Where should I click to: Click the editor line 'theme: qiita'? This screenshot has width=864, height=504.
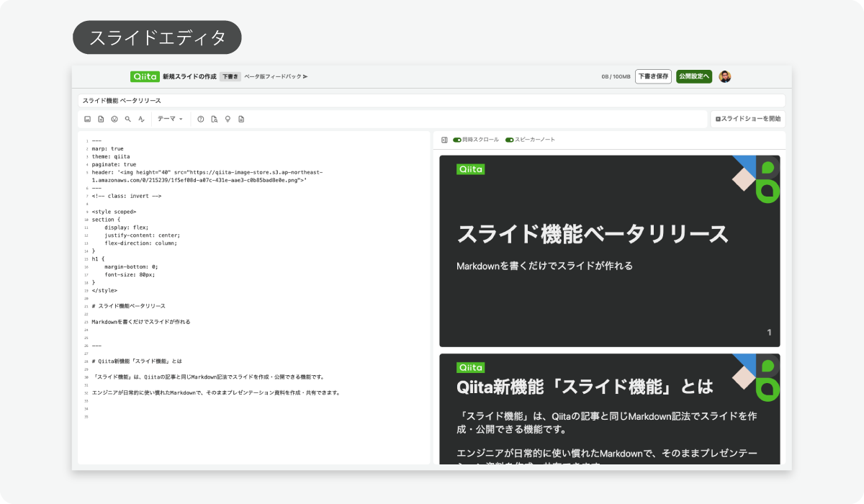click(x=111, y=156)
